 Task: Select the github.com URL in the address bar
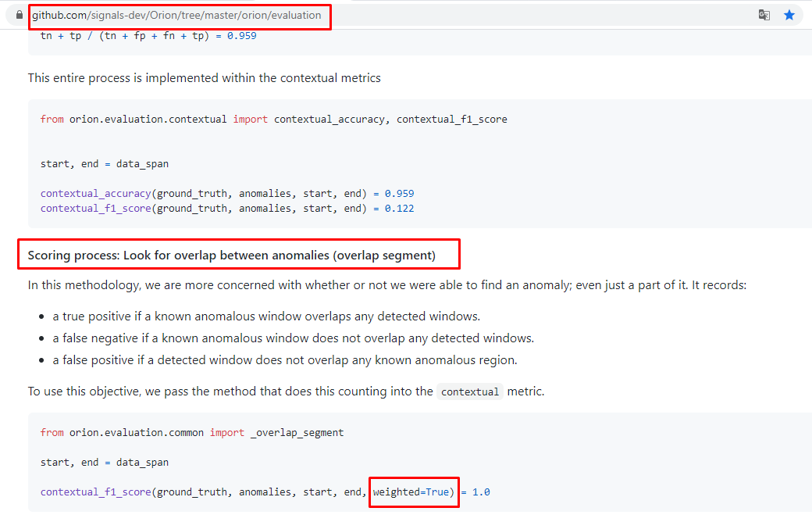180,15
